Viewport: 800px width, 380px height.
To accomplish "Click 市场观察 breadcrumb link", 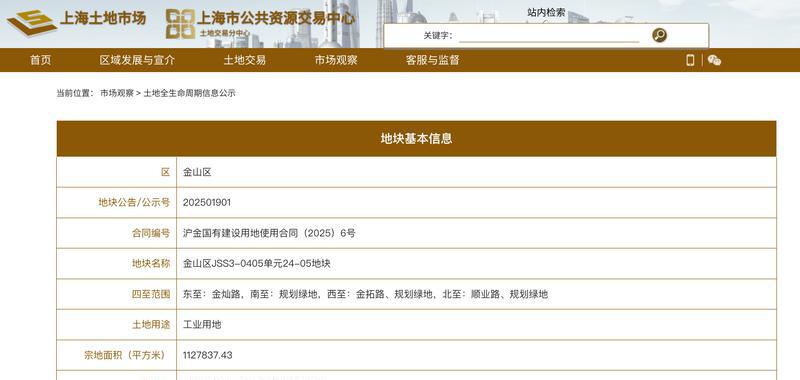I will pos(117,93).
